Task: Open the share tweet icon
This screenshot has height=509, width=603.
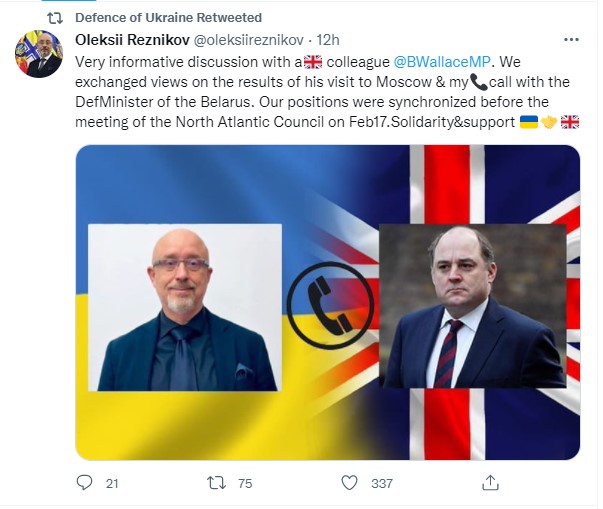Action: (490, 483)
